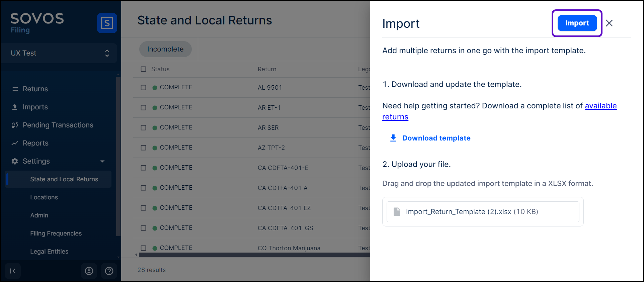Collapse the Settings menu arrow

point(102,161)
